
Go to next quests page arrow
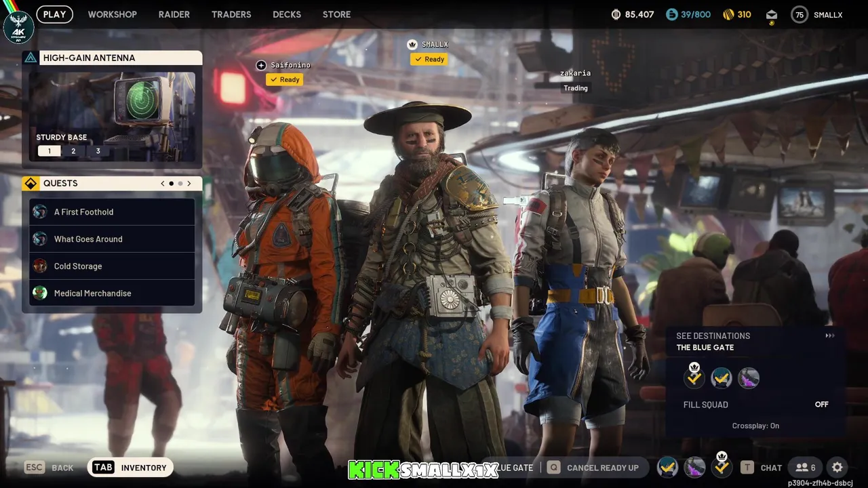click(x=189, y=183)
